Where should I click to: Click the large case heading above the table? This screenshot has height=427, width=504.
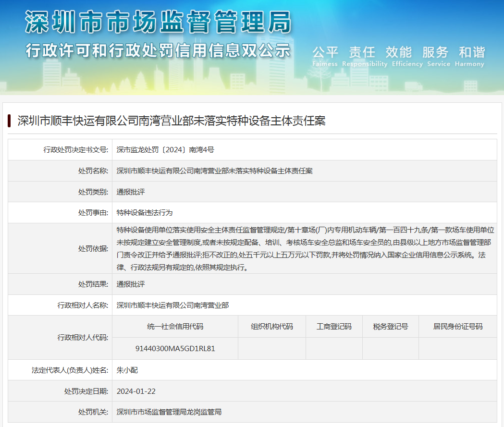(172, 121)
